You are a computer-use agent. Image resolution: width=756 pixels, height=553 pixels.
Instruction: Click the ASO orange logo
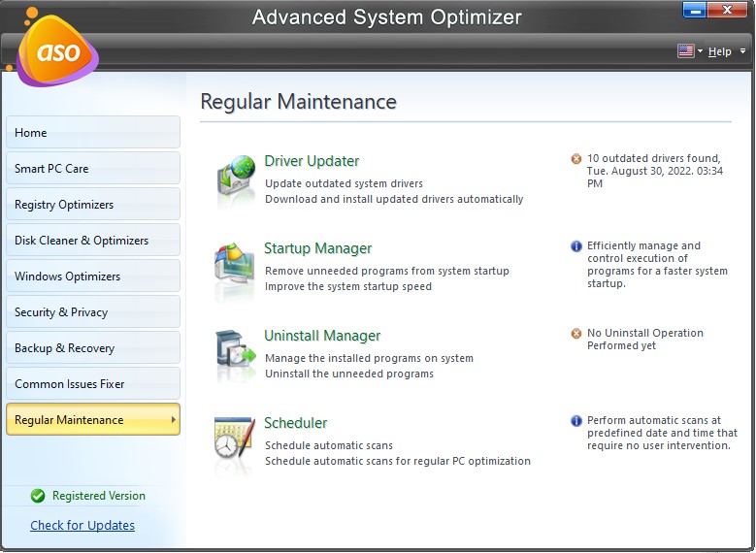pyautogui.click(x=58, y=51)
